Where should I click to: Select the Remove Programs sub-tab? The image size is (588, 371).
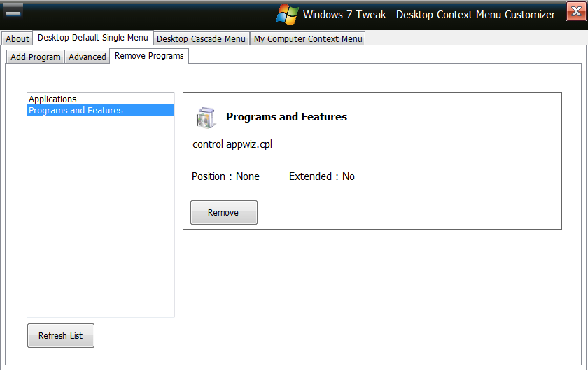point(149,56)
